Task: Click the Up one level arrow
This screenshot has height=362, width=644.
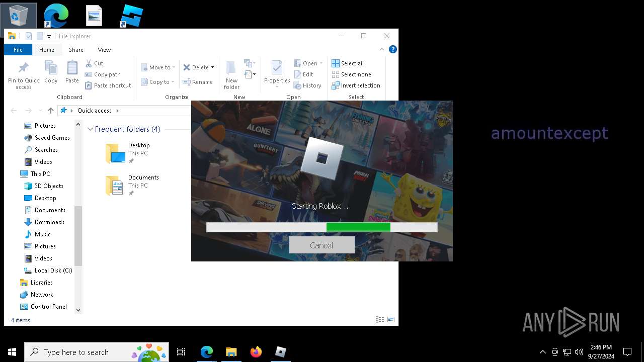Action: pyautogui.click(x=50, y=111)
